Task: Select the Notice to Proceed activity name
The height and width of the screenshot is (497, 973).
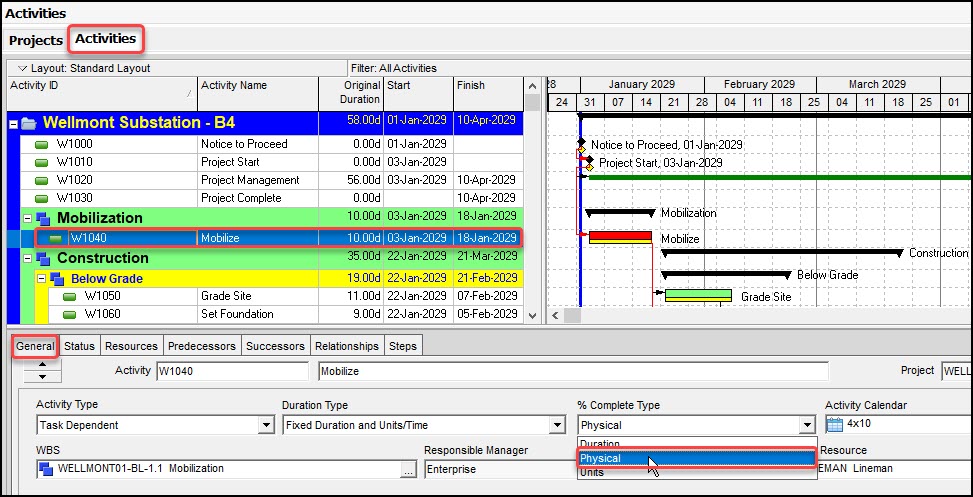Action: [244, 144]
